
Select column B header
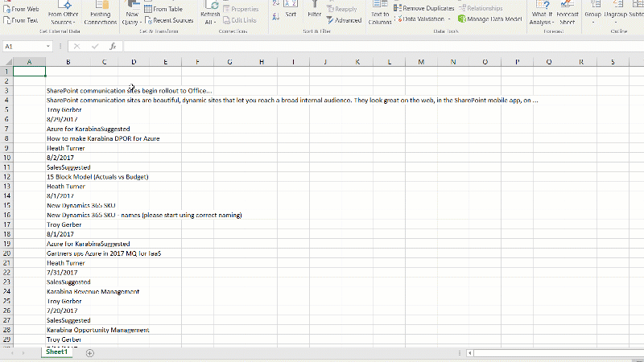coord(68,62)
